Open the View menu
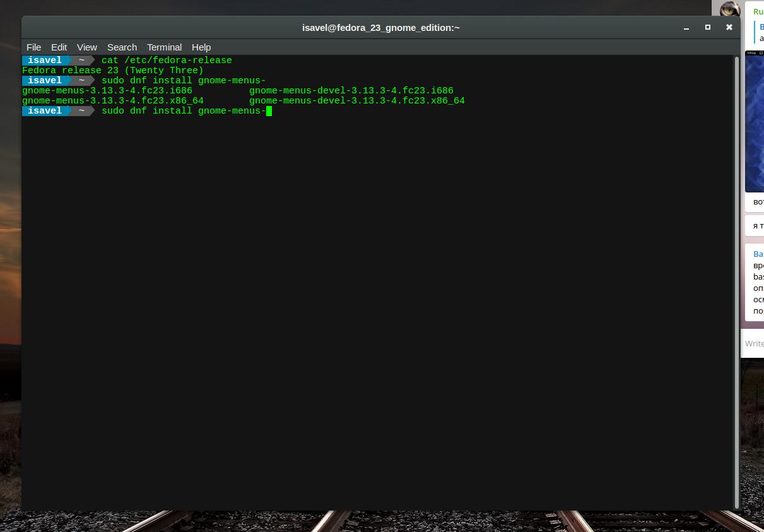Viewport: 764px width, 532px height. click(87, 47)
